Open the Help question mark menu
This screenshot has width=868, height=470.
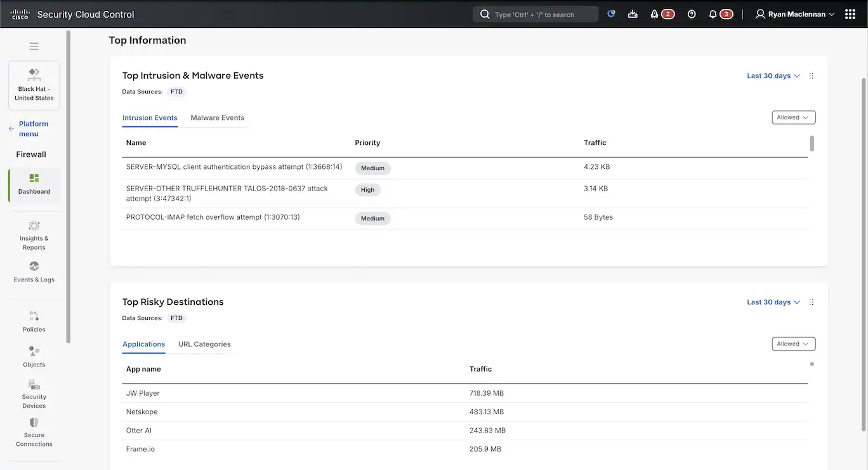tap(692, 13)
